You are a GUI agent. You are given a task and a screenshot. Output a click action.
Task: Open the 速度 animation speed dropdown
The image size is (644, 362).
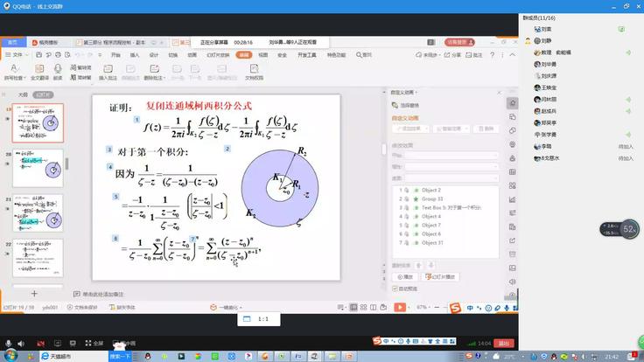click(450, 177)
